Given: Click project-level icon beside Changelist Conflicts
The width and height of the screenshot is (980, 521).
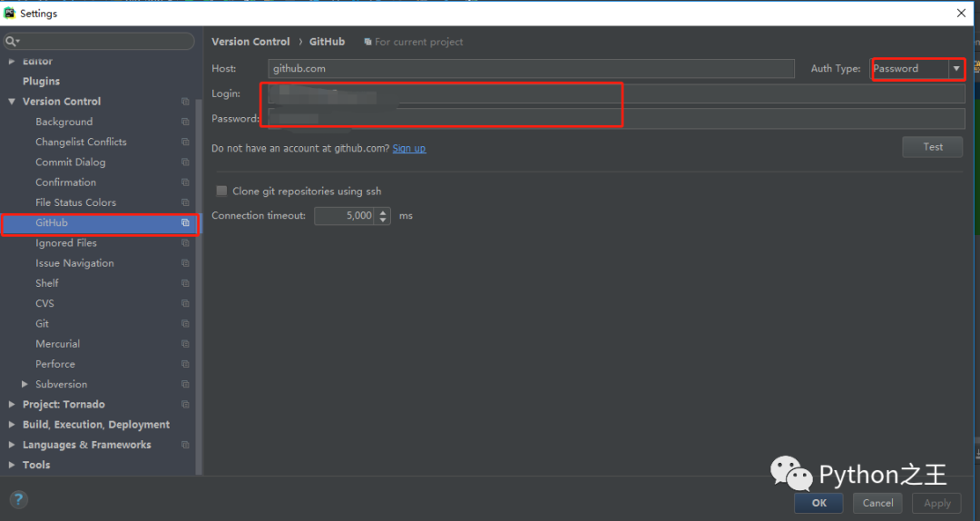Looking at the screenshot, I should point(185,142).
